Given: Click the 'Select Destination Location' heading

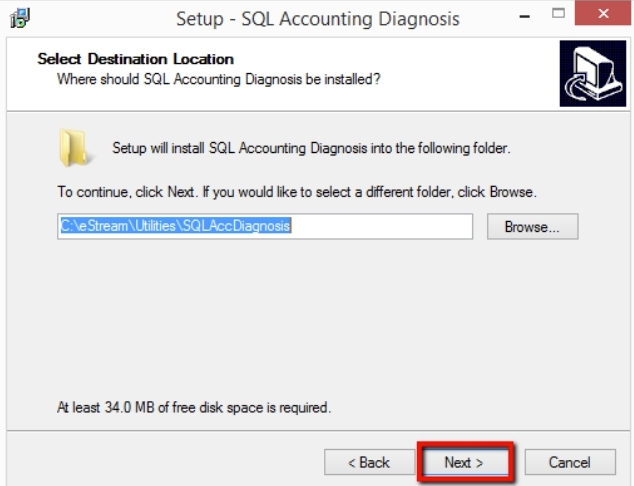Looking at the screenshot, I should (135, 59).
